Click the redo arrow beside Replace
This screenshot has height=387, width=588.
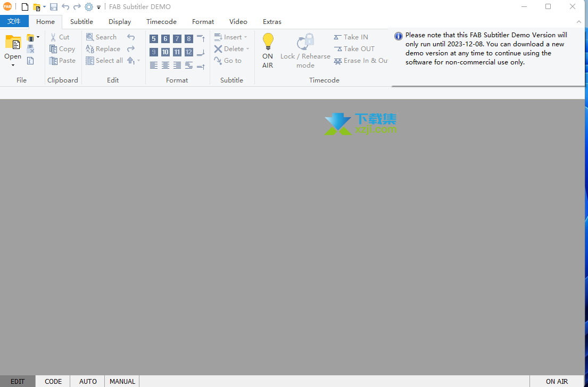pos(131,49)
